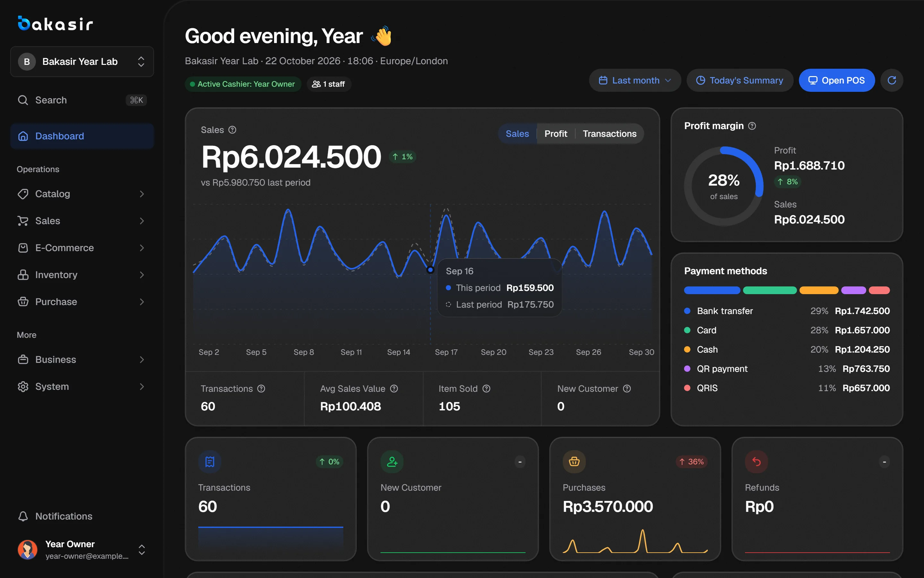
Task: Click the magnifier Search icon
Action: pyautogui.click(x=23, y=100)
